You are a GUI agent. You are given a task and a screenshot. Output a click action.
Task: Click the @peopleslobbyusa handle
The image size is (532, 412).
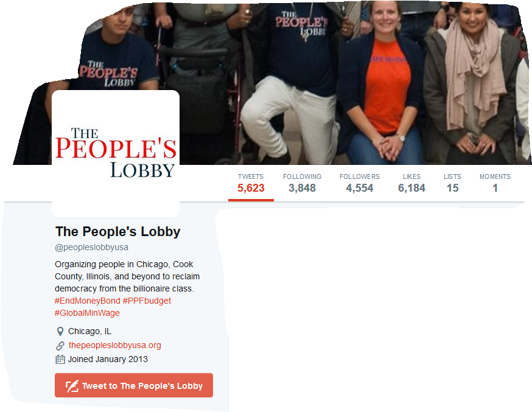[x=91, y=247]
